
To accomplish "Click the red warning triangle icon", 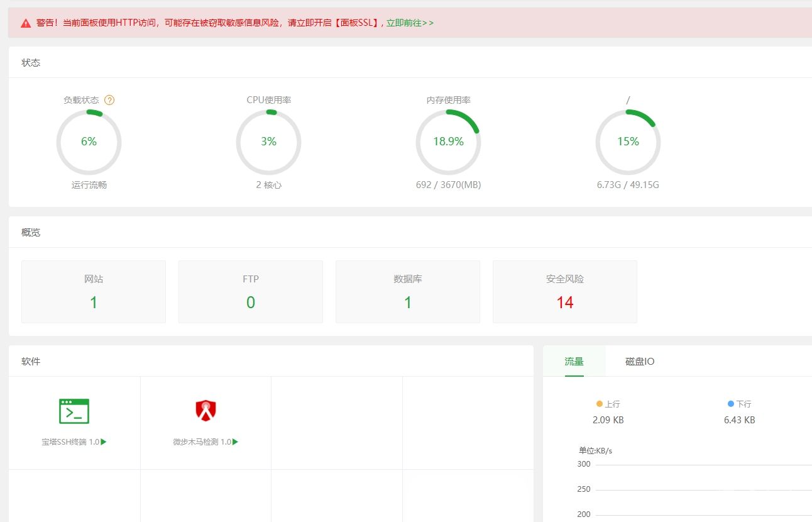I will 26,23.
